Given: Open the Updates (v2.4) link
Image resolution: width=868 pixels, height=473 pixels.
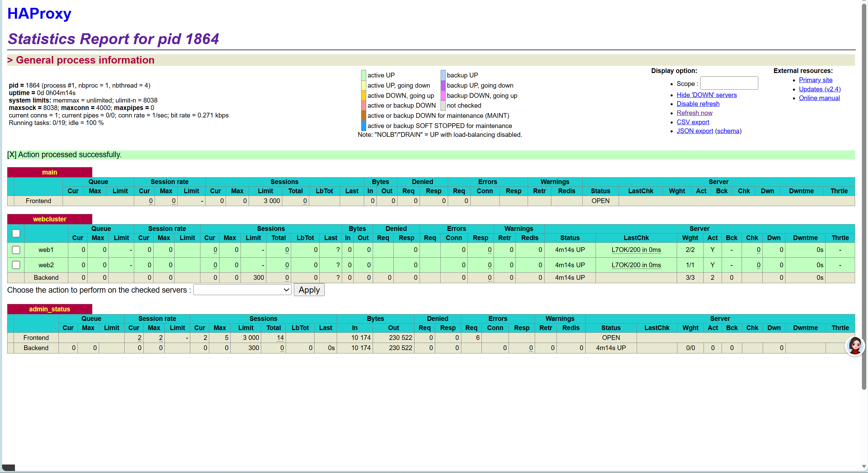Looking at the screenshot, I should tap(819, 89).
